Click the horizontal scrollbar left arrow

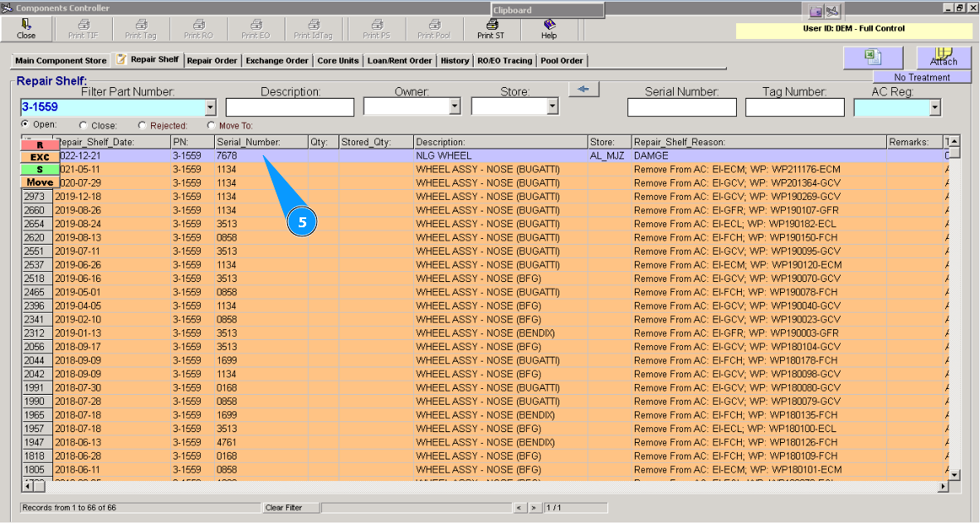(x=28, y=486)
